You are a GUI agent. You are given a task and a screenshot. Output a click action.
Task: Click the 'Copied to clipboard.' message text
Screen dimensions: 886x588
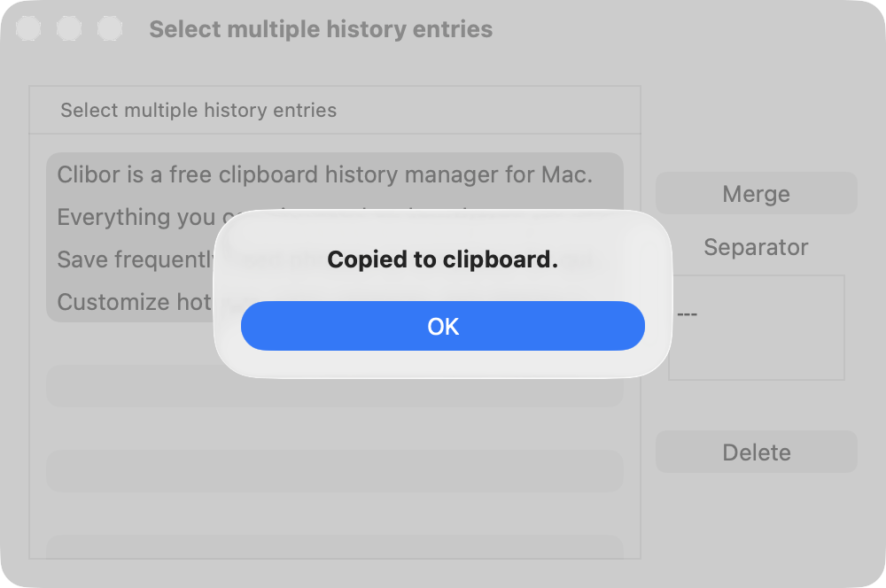442,259
